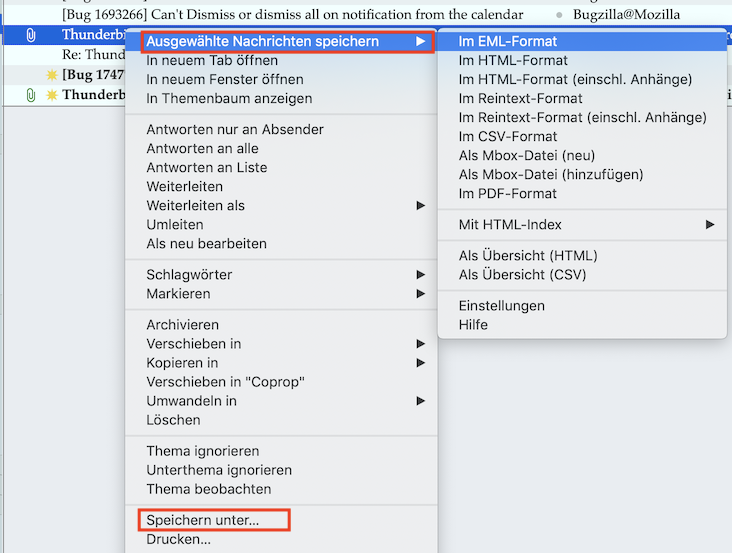732x553 pixels.
Task: Select the Bug 1693266 message row
Action: click(292, 15)
